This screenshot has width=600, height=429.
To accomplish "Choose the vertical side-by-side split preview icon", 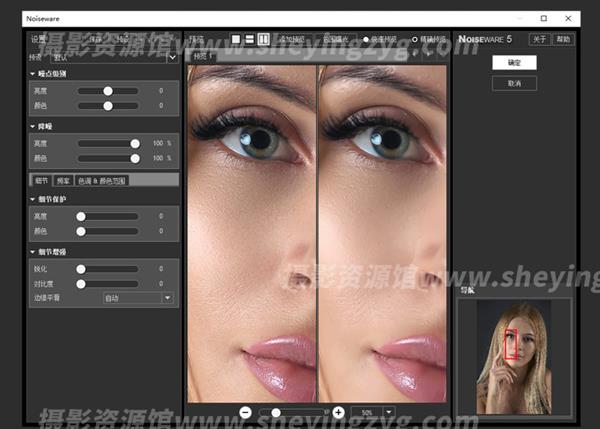I will pos(264,39).
